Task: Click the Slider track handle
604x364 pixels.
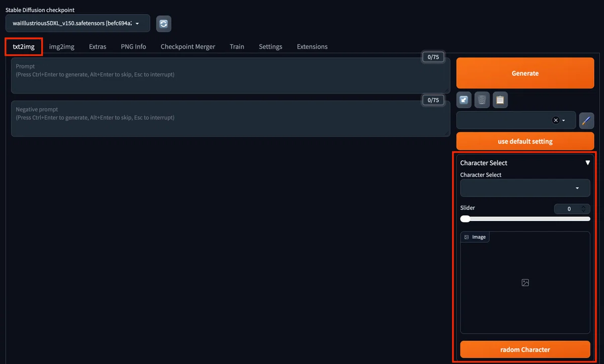Action: pyautogui.click(x=466, y=219)
